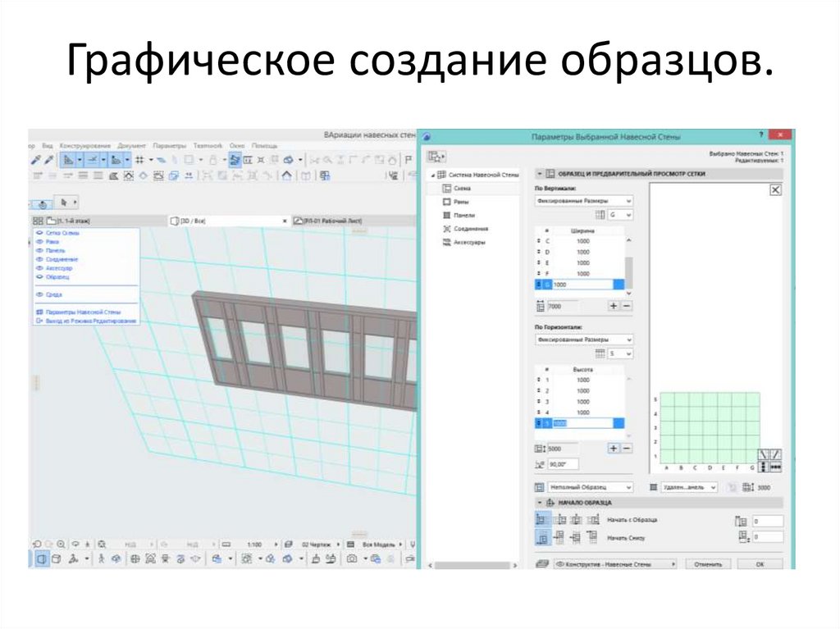Click the left-slanted line icon below preview

click(764, 455)
